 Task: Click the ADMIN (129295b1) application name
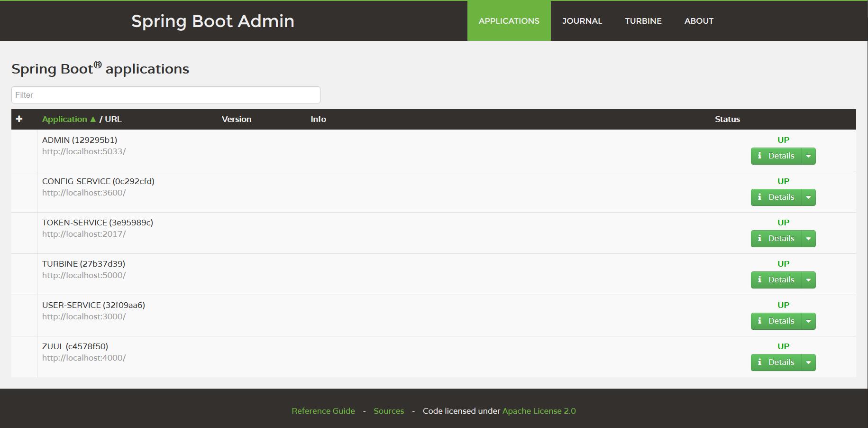click(x=80, y=140)
